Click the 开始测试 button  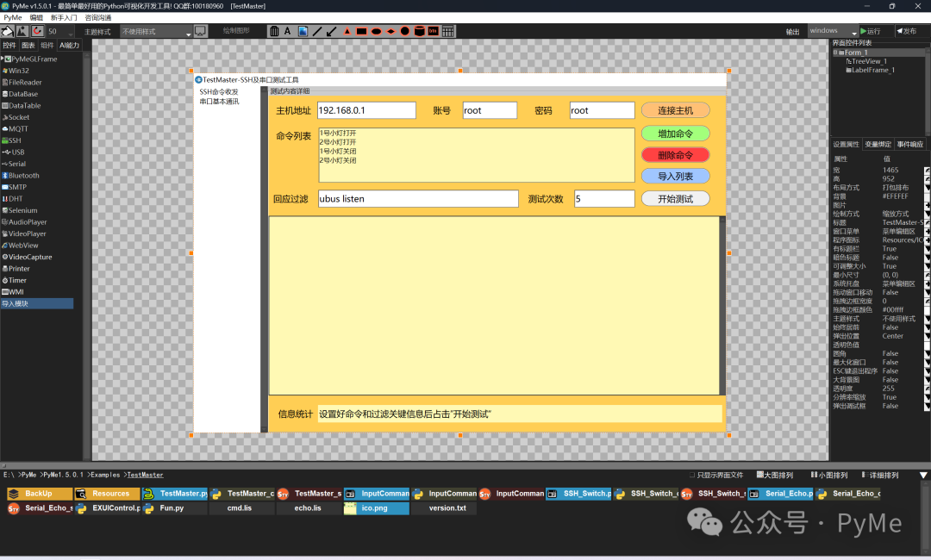pos(675,199)
